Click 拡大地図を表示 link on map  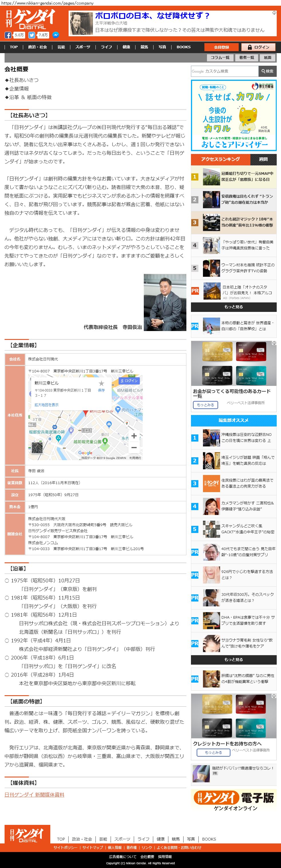click(x=47, y=405)
